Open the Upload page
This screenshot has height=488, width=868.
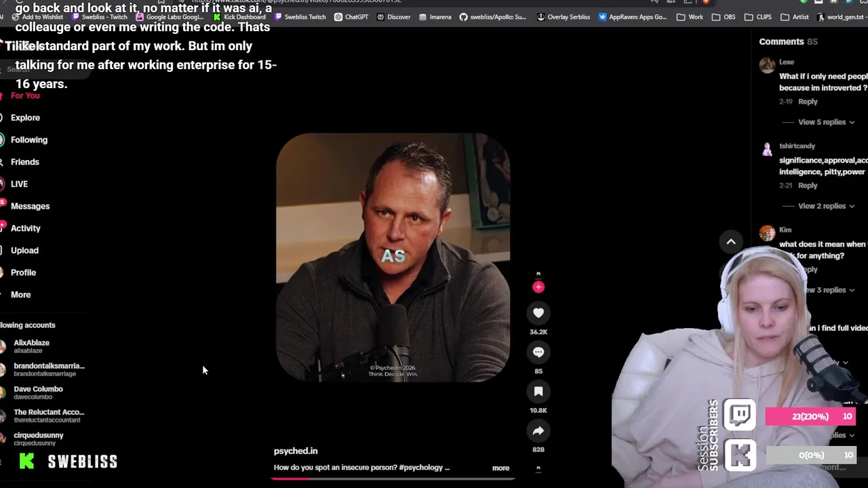pos(24,251)
